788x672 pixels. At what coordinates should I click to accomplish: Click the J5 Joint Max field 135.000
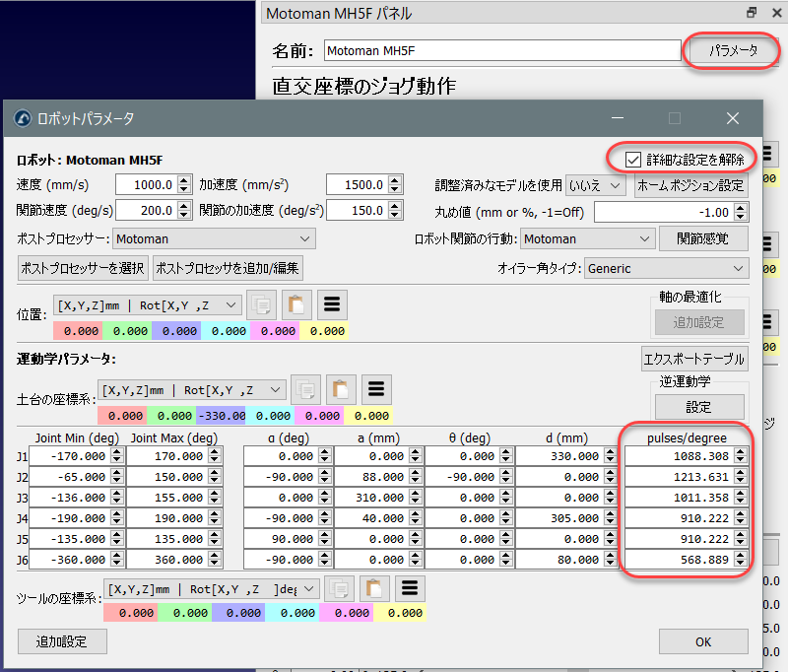pyautogui.click(x=174, y=539)
